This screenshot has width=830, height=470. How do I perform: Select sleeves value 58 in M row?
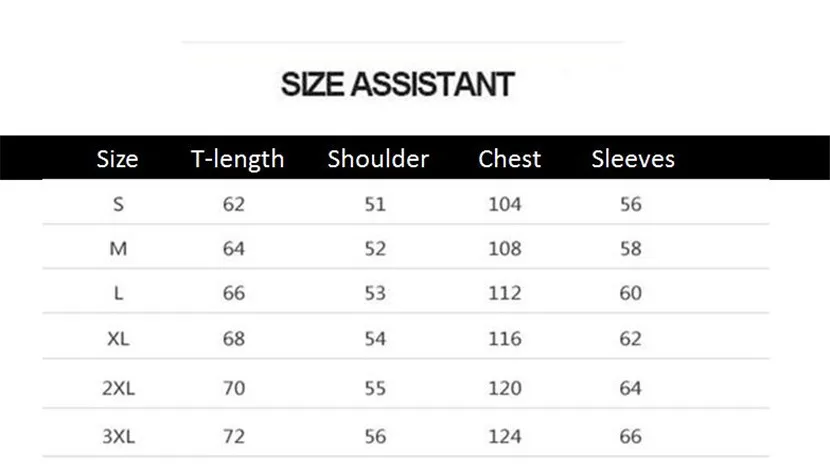click(630, 249)
